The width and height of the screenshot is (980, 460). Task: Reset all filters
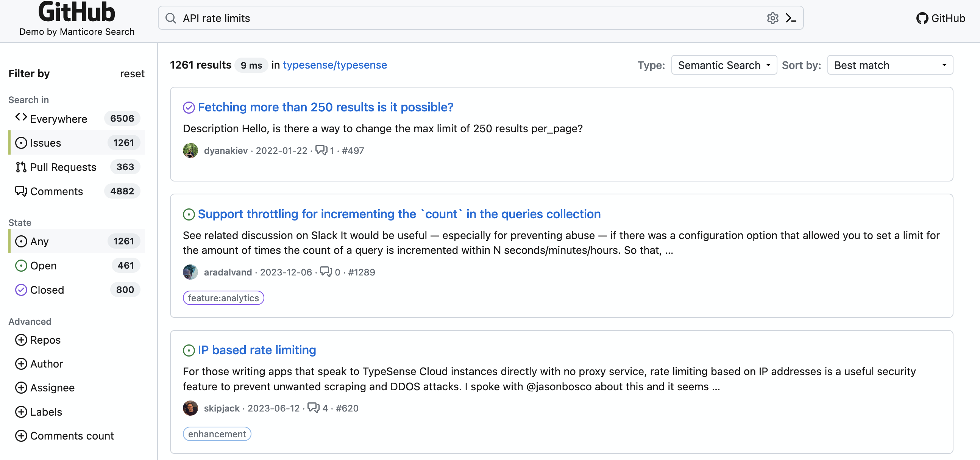133,74
